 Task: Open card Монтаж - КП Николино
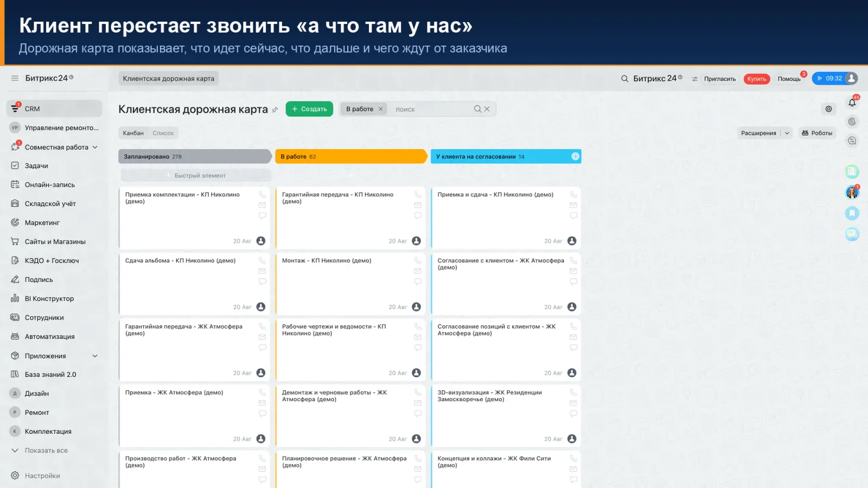(352, 284)
